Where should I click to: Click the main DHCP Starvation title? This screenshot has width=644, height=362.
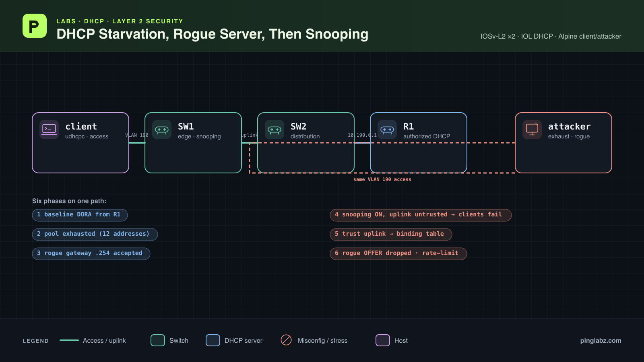[x=212, y=34]
